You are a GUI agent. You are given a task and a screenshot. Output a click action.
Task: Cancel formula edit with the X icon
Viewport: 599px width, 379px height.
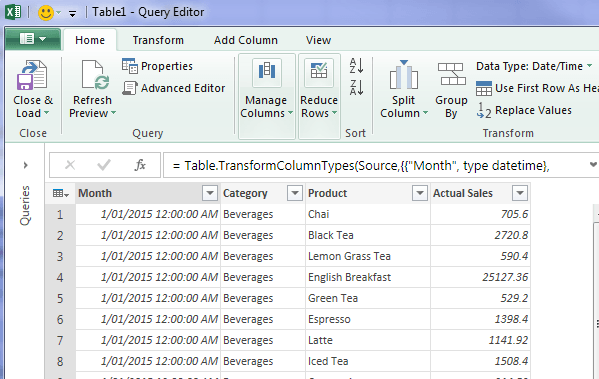(x=70, y=165)
